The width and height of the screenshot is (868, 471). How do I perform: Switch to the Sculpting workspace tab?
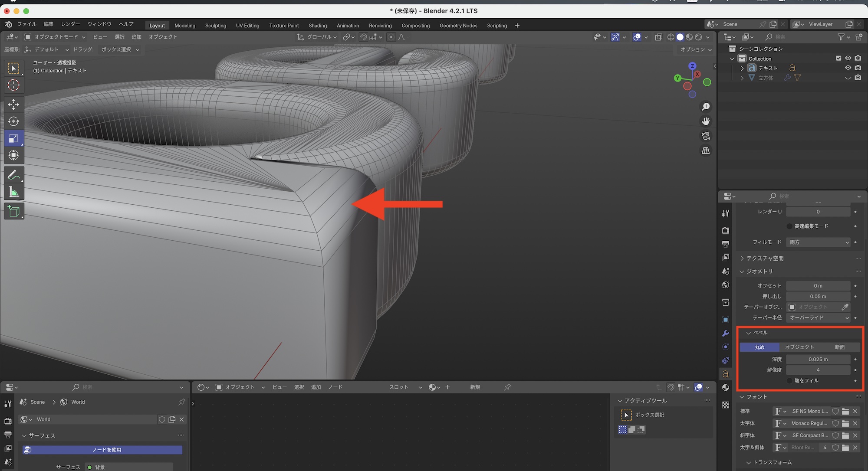tap(215, 26)
